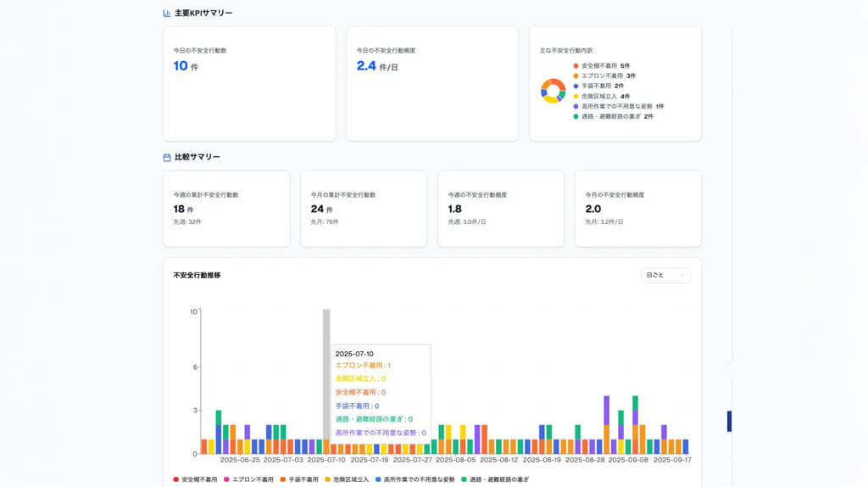Viewport: 868px width, 487px height.
Task: Select the 今週の累計不安全行動数 card
Action: tap(226, 209)
